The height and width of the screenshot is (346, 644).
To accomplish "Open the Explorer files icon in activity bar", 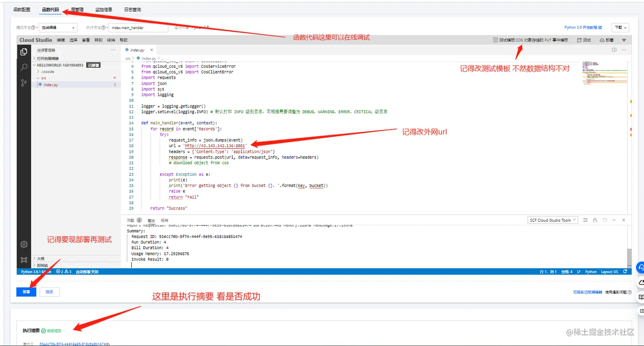I will click(x=24, y=52).
